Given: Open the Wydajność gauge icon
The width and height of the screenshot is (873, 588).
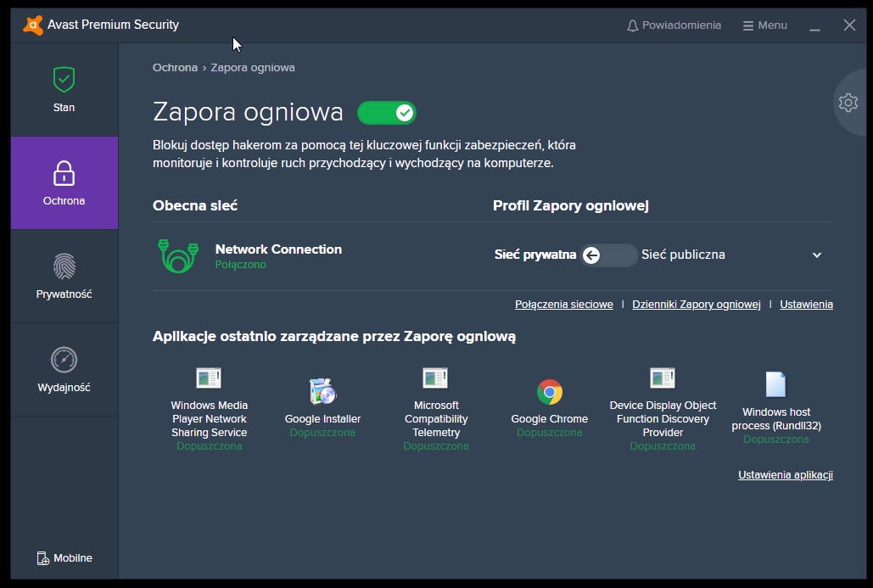Looking at the screenshot, I should (64, 360).
